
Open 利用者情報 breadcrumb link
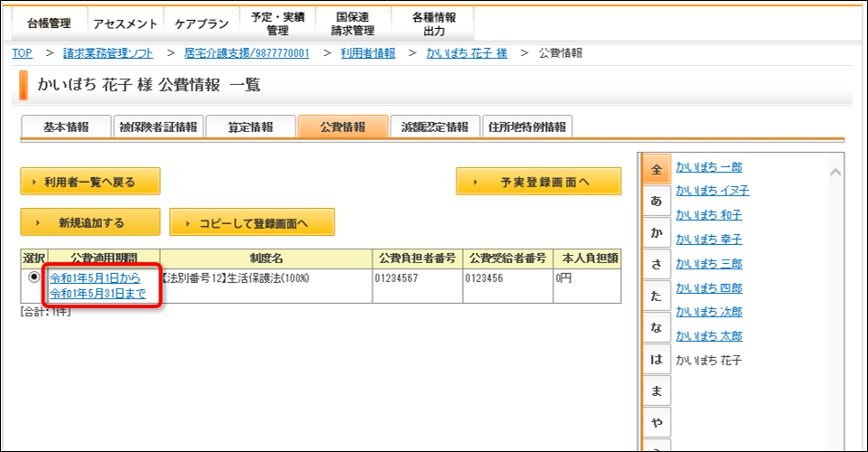pos(368,53)
